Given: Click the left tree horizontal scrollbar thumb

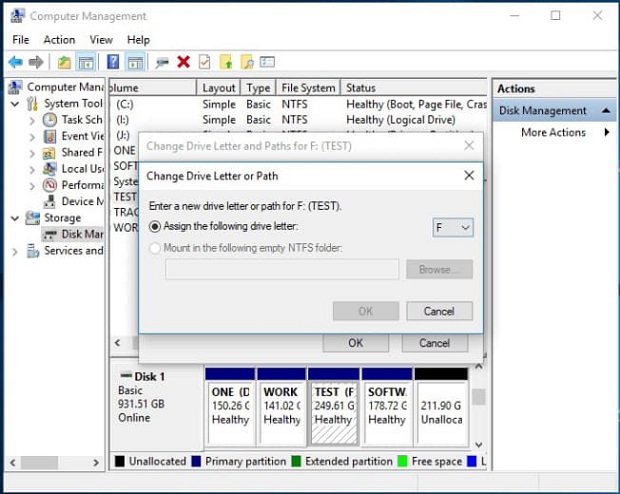Looking at the screenshot, I should click(x=40, y=462).
